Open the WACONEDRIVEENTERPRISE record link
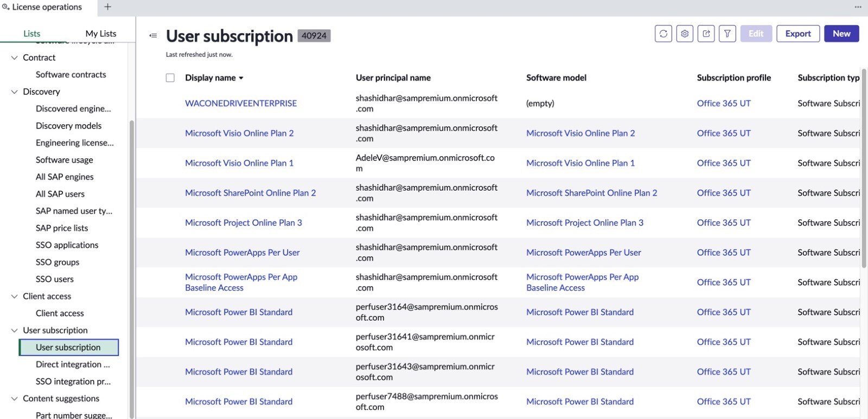This screenshot has width=868, height=419. [241, 104]
